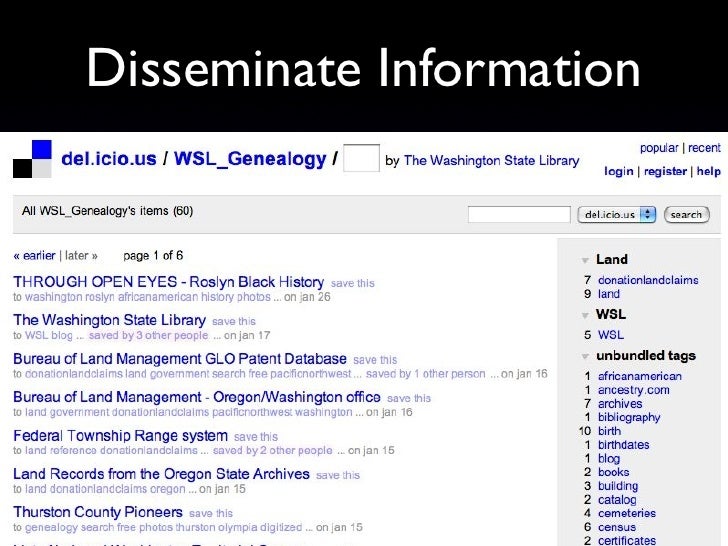Click the login link

click(x=618, y=171)
